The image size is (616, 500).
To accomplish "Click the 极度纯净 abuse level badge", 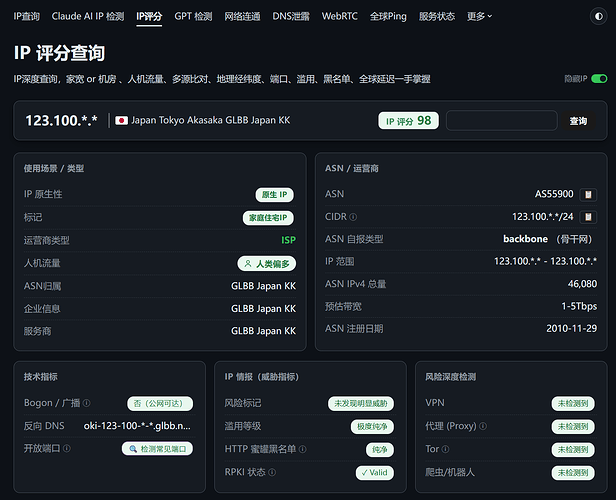I will tap(372, 427).
